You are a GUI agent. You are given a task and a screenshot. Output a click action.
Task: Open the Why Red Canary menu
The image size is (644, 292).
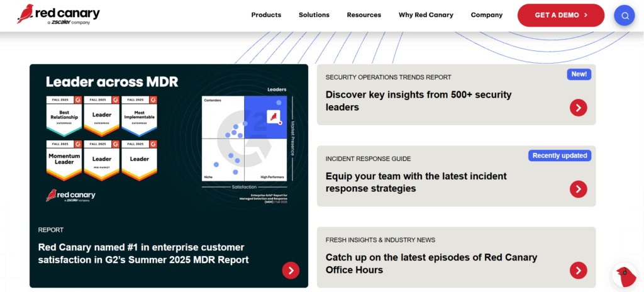426,15
